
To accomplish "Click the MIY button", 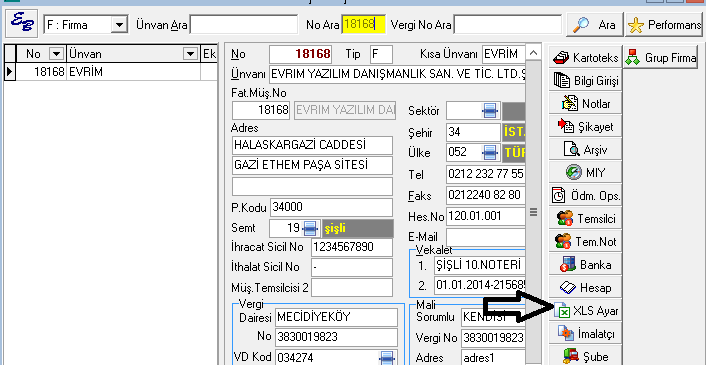I will [x=585, y=172].
